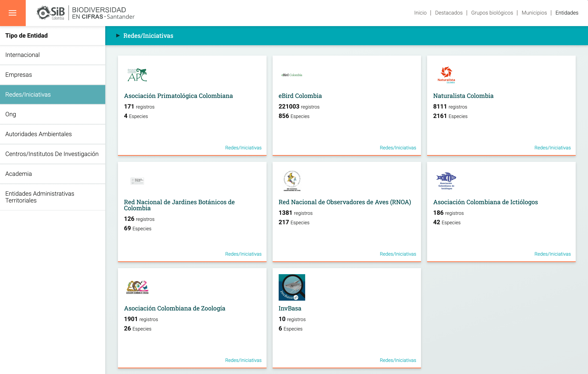Open the orange hamburger menu
Image resolution: width=588 pixels, height=374 pixels.
13,13
